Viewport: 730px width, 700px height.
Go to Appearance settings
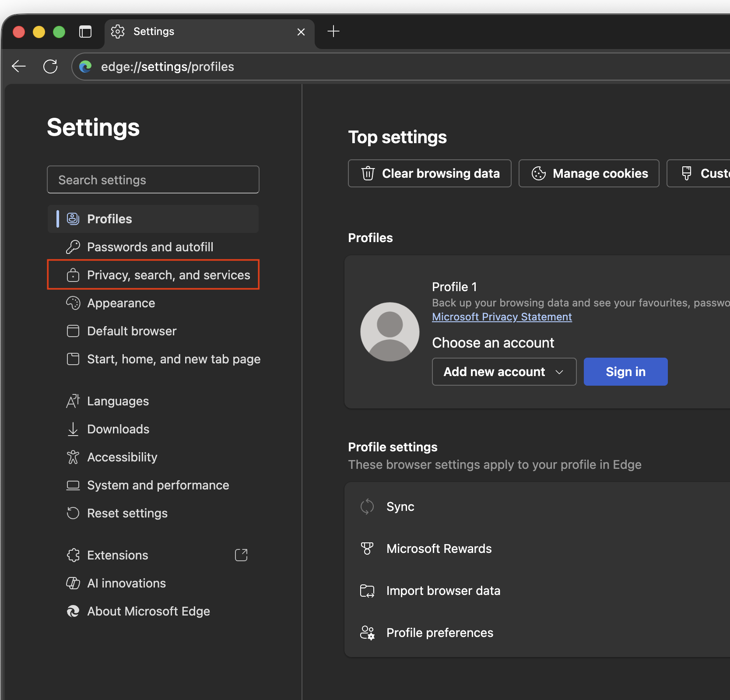point(153,303)
